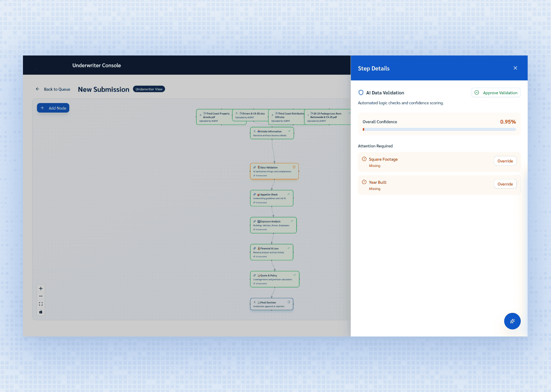Click the Overall Confidence progress bar
Viewport: 551px width, 392px height.
click(x=439, y=129)
